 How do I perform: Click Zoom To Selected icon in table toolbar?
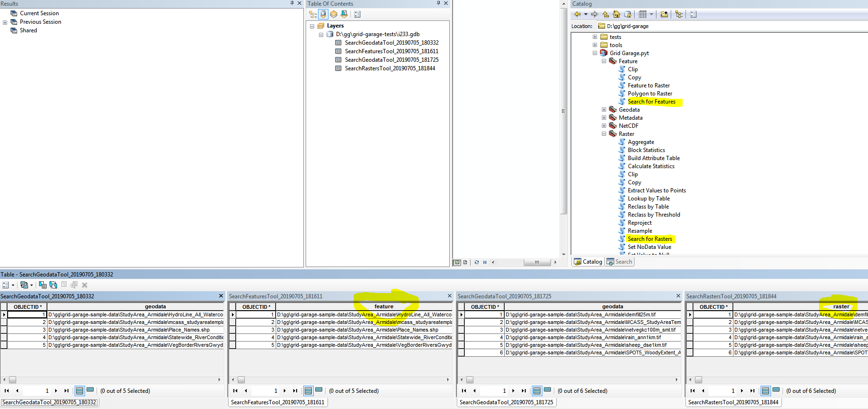(74, 285)
